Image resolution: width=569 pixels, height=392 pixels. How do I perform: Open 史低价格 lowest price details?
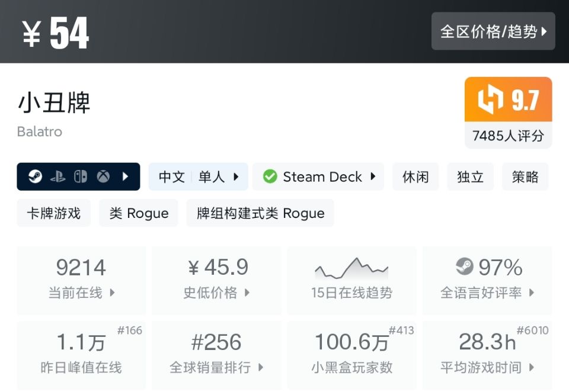(x=216, y=279)
